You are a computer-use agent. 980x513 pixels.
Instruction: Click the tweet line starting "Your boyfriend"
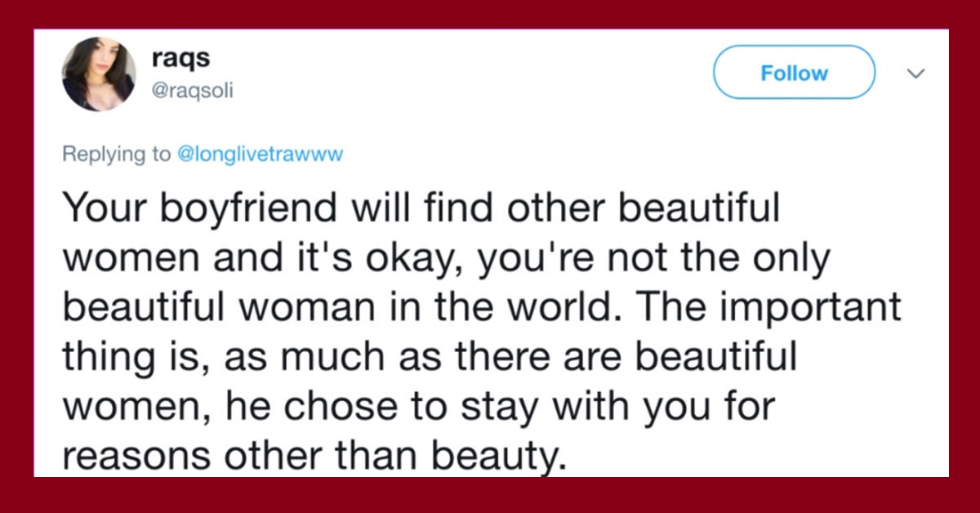(x=422, y=211)
